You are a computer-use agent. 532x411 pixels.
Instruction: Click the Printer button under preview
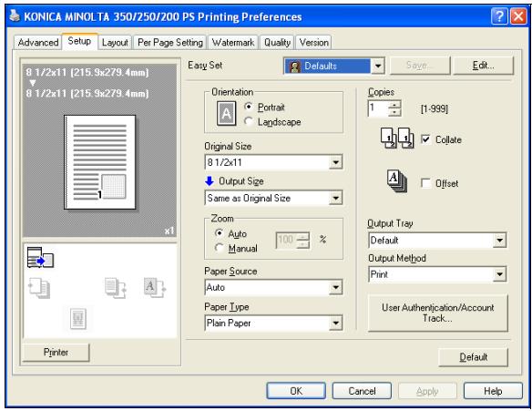click(56, 353)
